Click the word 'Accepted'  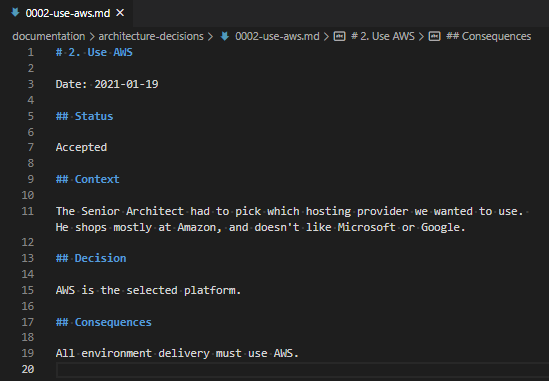coord(81,147)
